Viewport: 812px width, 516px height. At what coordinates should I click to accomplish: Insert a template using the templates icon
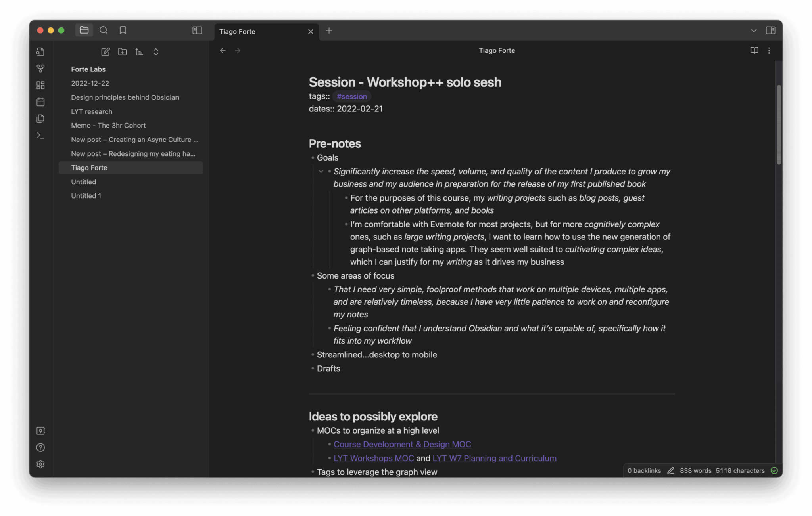coord(40,118)
